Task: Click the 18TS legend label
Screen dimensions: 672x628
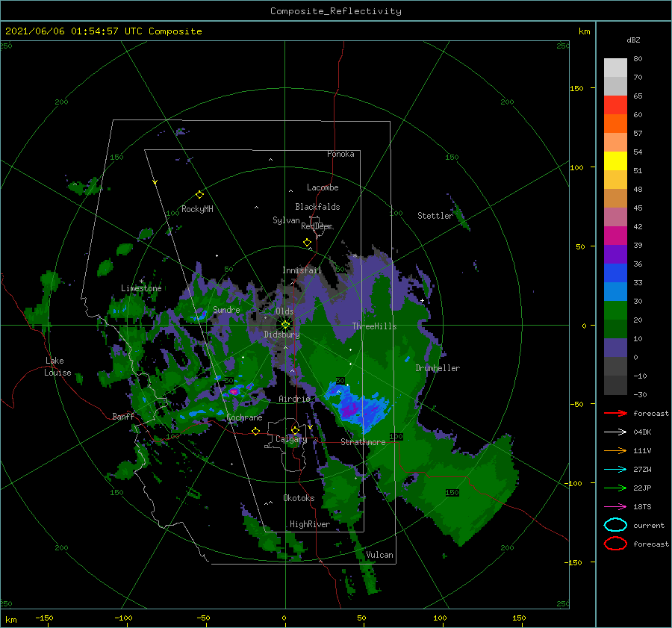Action: (x=642, y=507)
